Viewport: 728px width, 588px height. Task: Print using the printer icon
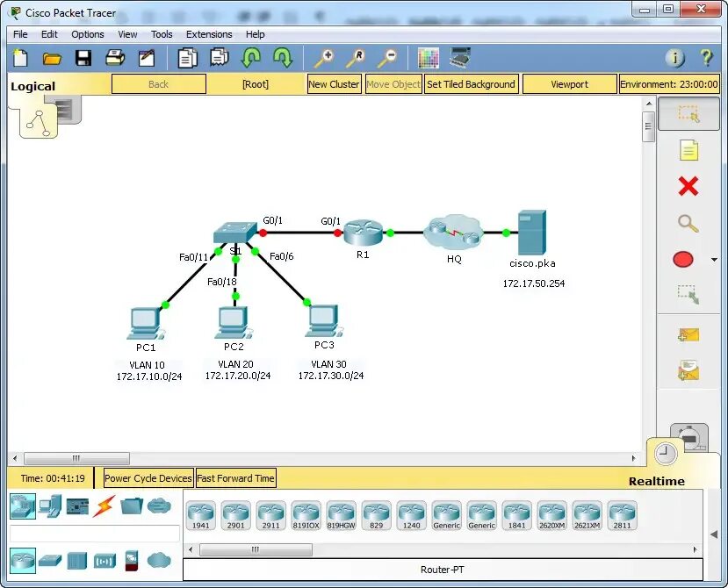[x=115, y=58]
